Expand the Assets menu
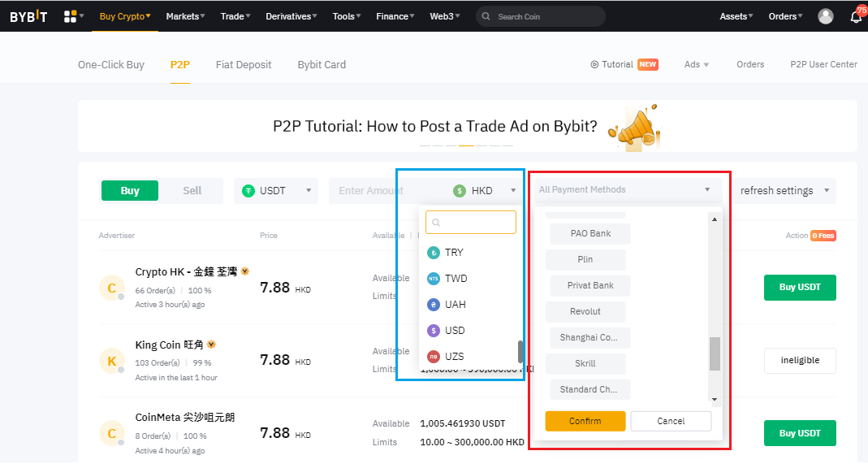Viewport: 868px width, 464px height. pyautogui.click(x=736, y=16)
